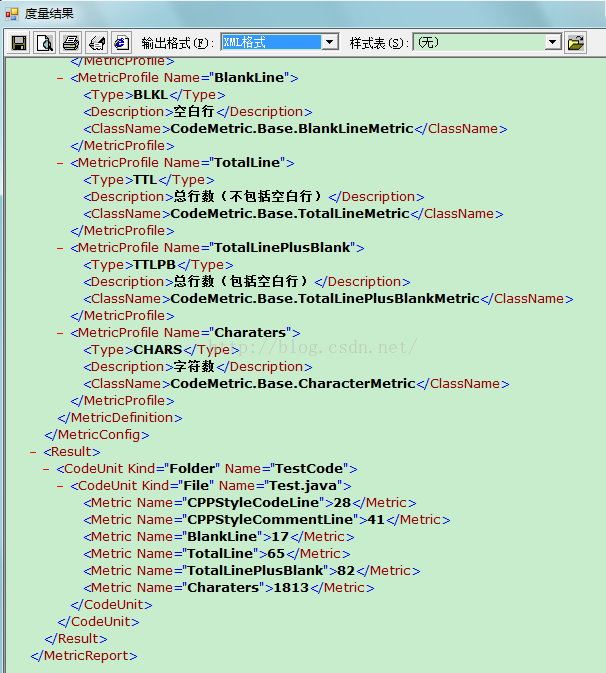The width and height of the screenshot is (606, 673).
Task: Collapse the TestCode folder CodeUnit node
Action: [x=47, y=468]
